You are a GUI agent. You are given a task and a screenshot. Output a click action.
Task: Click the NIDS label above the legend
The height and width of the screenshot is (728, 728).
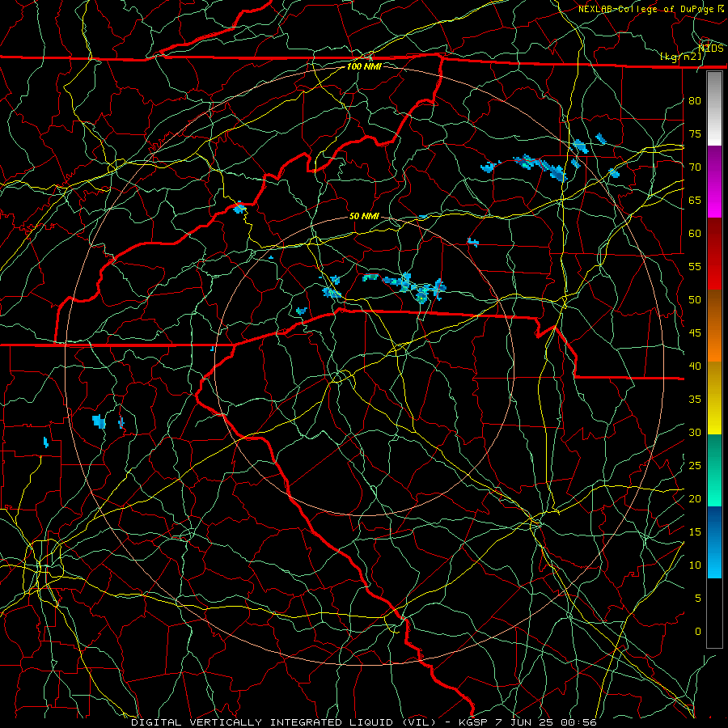pos(710,48)
